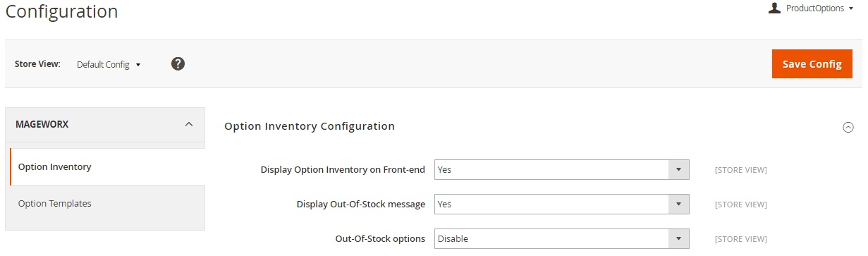
Task: Click the MAGEWORX section heading text
Action: pos(42,124)
